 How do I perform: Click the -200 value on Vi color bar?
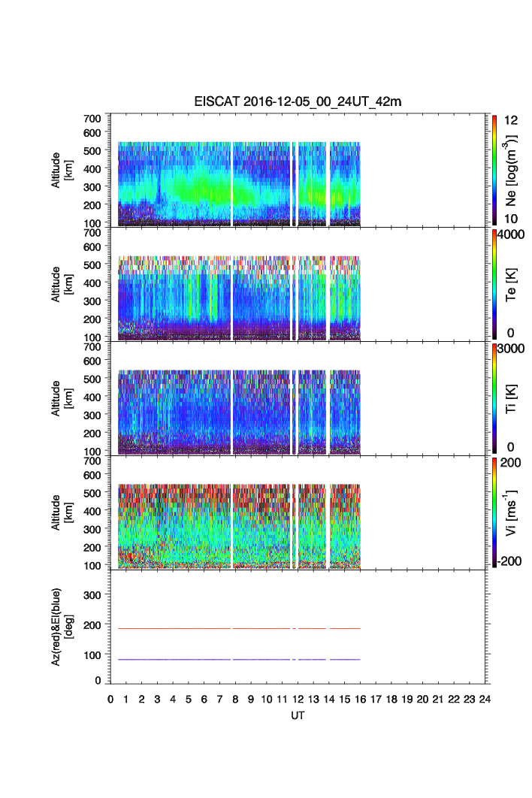pyautogui.click(x=509, y=561)
